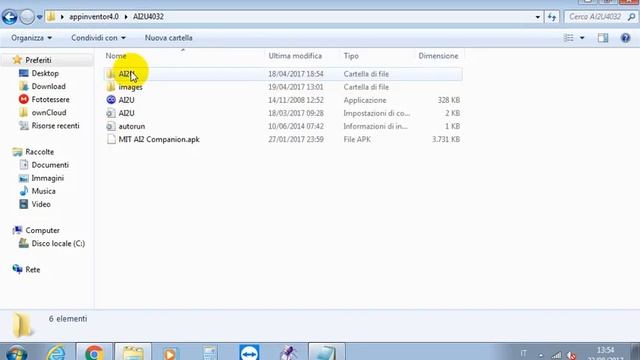This screenshot has width=640, height=360.
Task: Open Help with the question mark icon
Action: click(625, 38)
